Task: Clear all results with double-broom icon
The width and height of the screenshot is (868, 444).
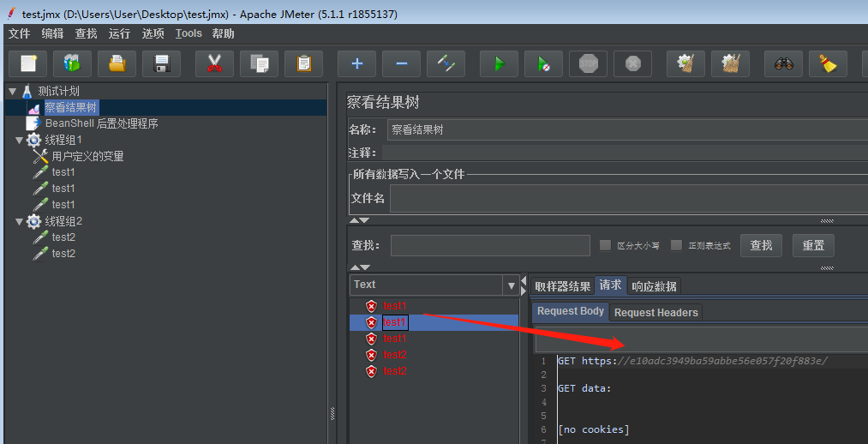Action: (x=730, y=63)
